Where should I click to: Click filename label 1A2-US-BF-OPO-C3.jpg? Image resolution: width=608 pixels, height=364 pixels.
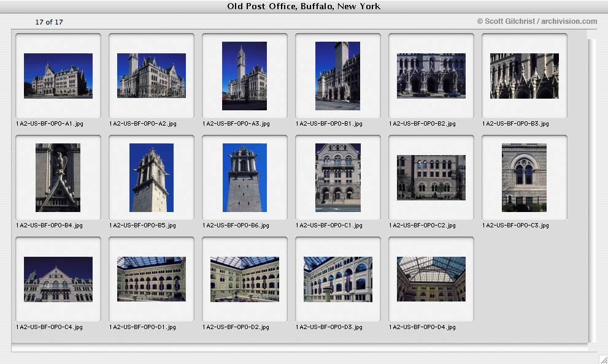tap(516, 226)
